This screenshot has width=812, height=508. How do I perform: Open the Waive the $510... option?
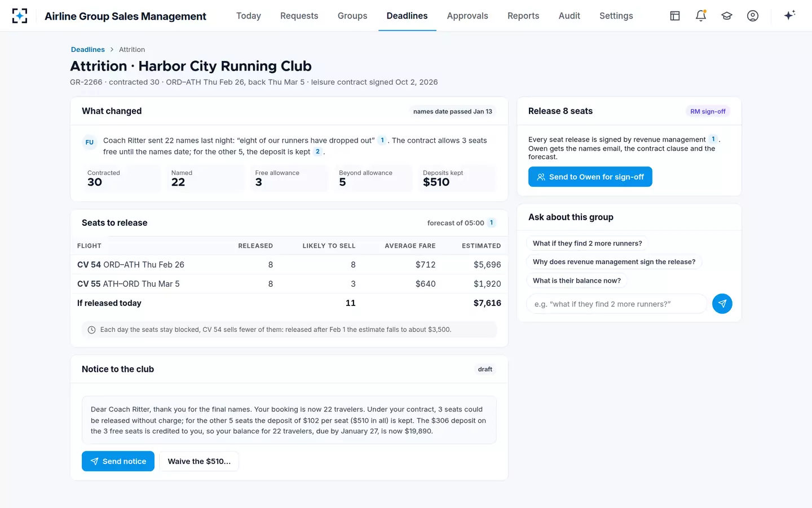click(x=199, y=461)
